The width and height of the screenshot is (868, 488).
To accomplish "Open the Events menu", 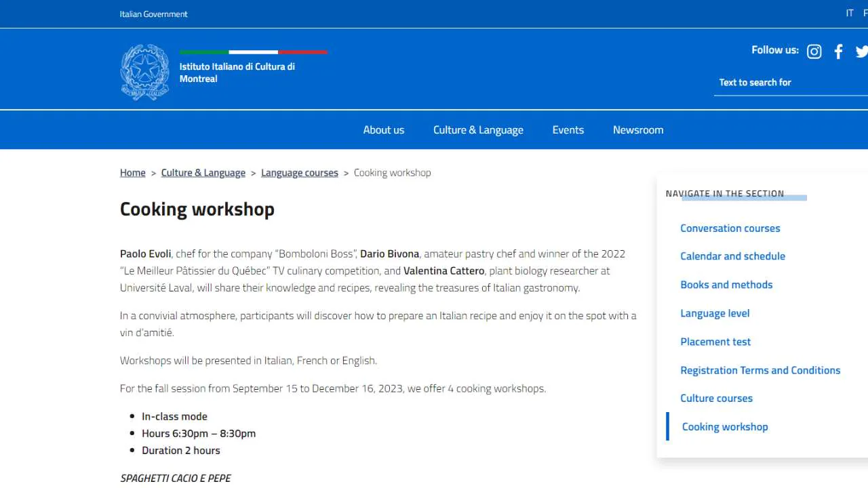I will click(568, 130).
